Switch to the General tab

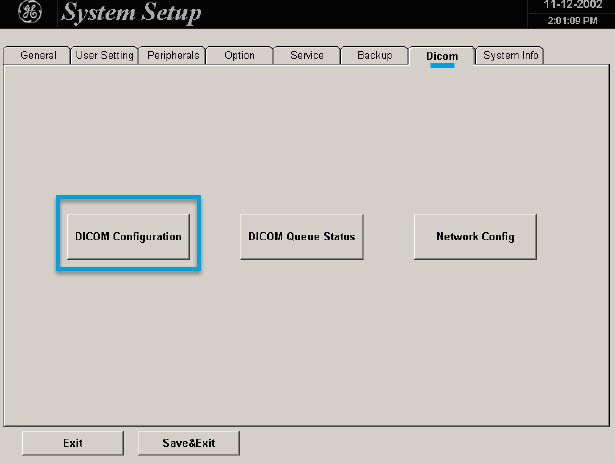[37, 55]
